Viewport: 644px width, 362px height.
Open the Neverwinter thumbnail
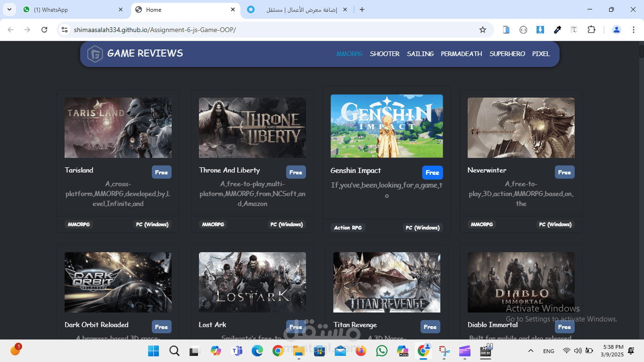(x=521, y=128)
